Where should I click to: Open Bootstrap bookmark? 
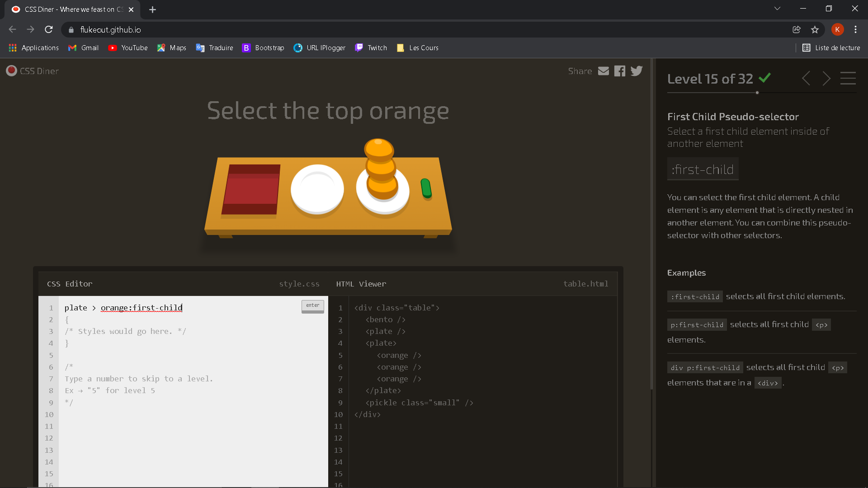(x=263, y=48)
